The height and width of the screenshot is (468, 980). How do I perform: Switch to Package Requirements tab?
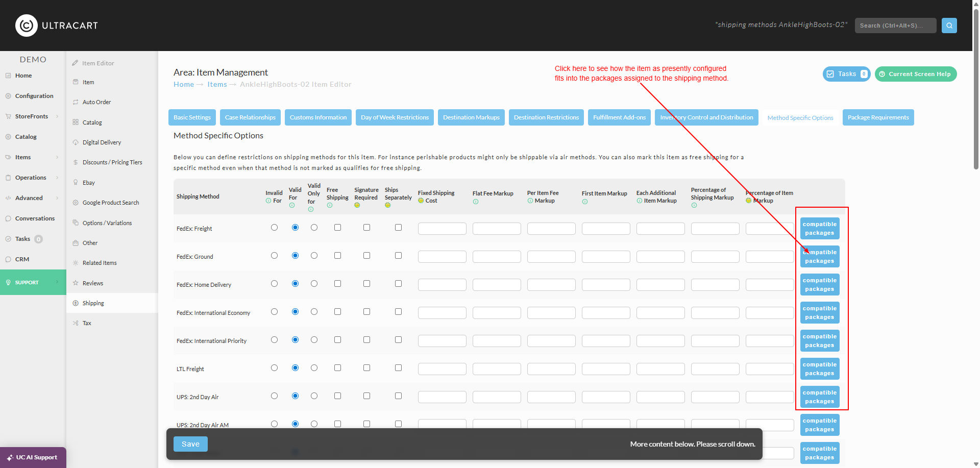coord(878,117)
